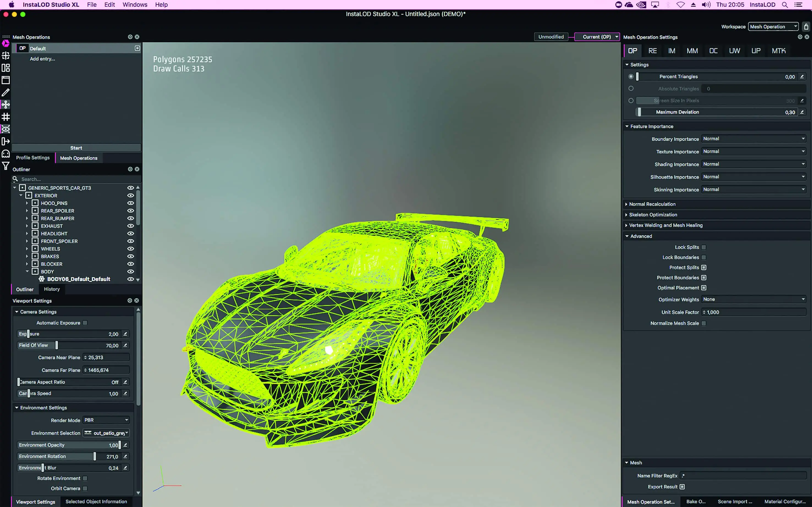Select the ghost icon in left toolbar
812x507 pixels.
tap(6, 154)
